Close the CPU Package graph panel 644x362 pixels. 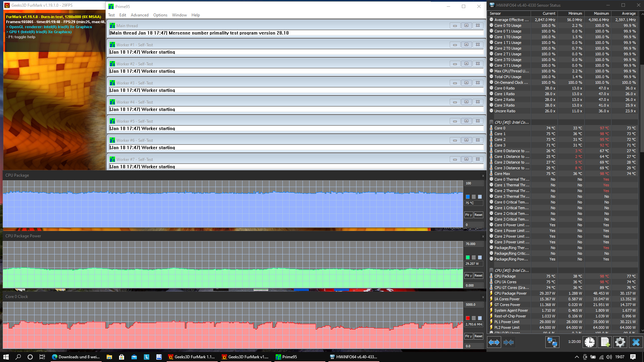point(483,176)
